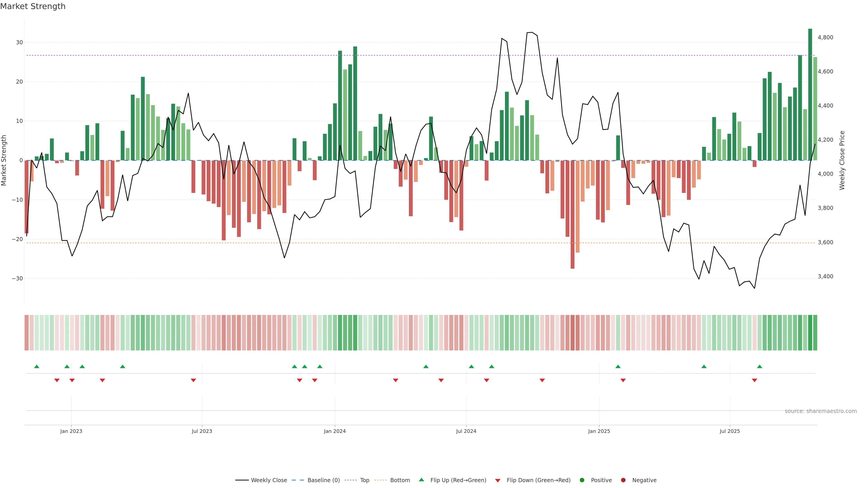868x488 pixels.
Task: Click Flip Up green triangle legend icon
Action: [x=421, y=480]
